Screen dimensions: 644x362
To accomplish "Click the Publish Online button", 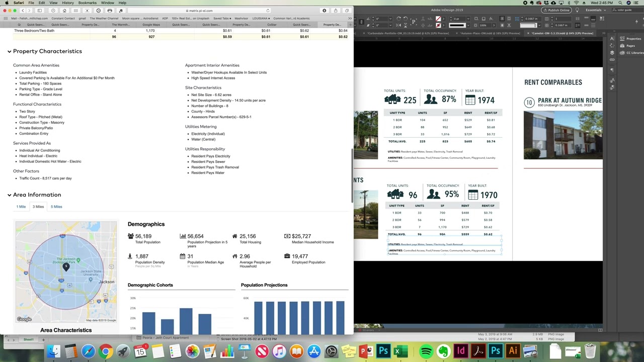I will pyautogui.click(x=556, y=10).
